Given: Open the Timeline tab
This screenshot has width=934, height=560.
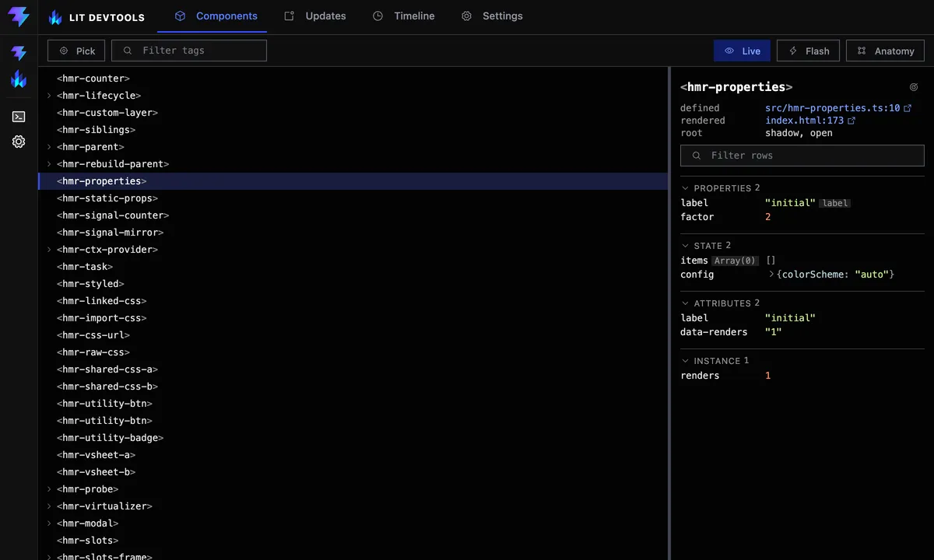Looking at the screenshot, I should click(x=404, y=16).
